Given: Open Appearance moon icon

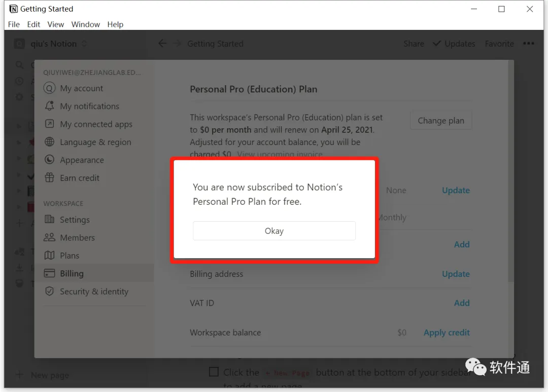Looking at the screenshot, I should (50, 160).
